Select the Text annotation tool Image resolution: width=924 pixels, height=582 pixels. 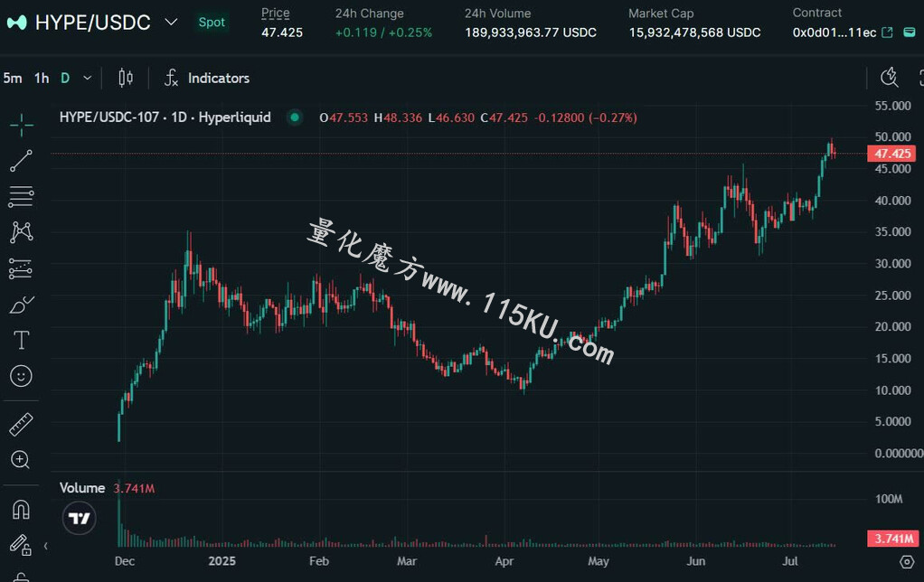coord(21,340)
